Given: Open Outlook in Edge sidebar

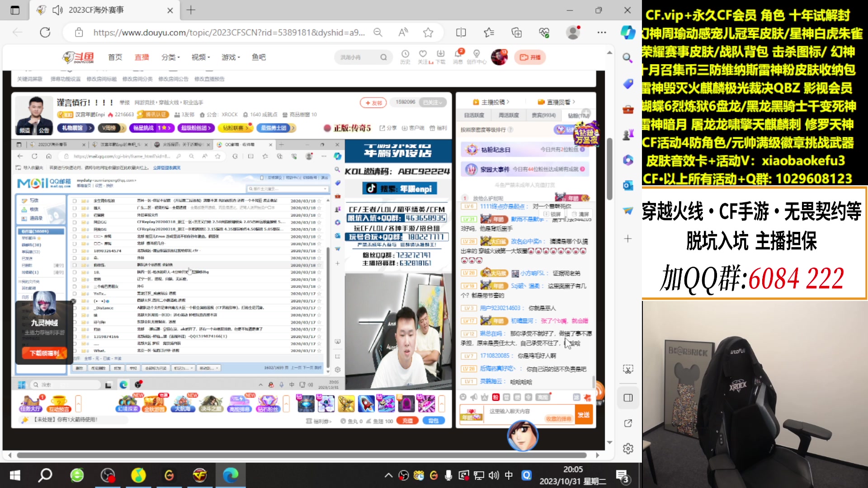Looking at the screenshot, I should (627, 186).
